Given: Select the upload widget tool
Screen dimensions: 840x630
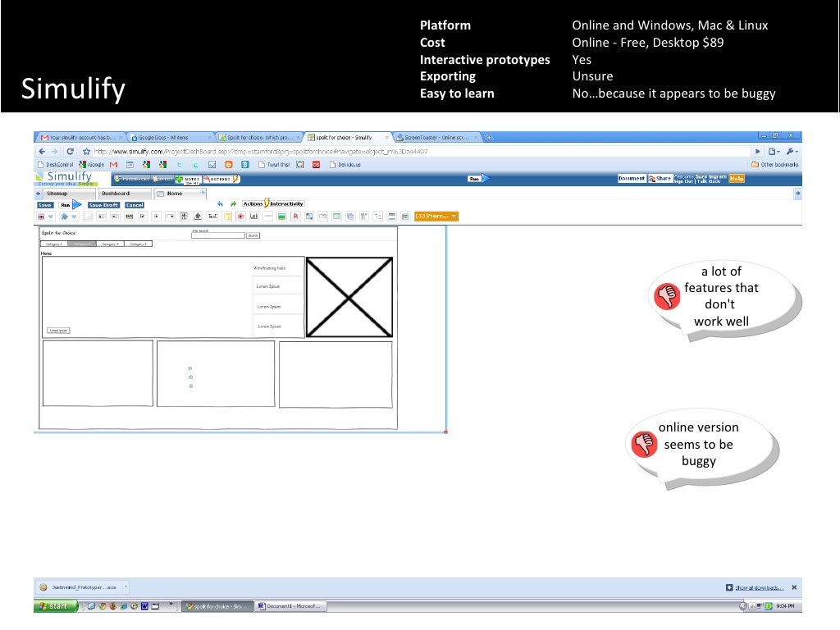Looking at the screenshot, I should (198, 217).
